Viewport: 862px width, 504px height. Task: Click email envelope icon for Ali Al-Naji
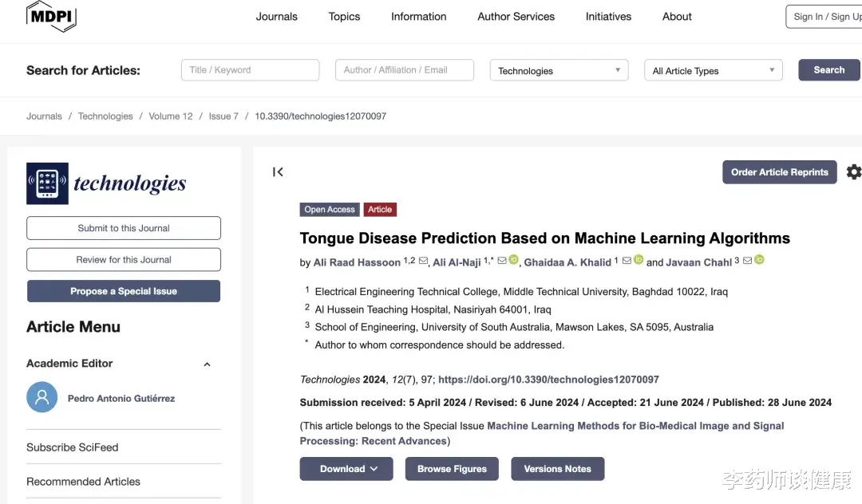(x=502, y=261)
